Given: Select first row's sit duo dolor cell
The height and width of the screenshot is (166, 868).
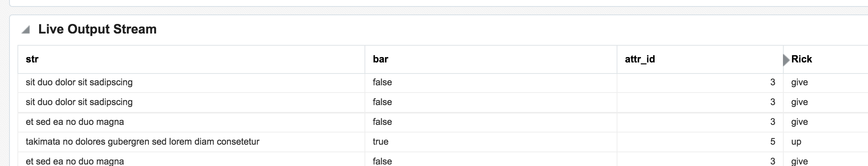Looking at the screenshot, I should click(x=79, y=83).
